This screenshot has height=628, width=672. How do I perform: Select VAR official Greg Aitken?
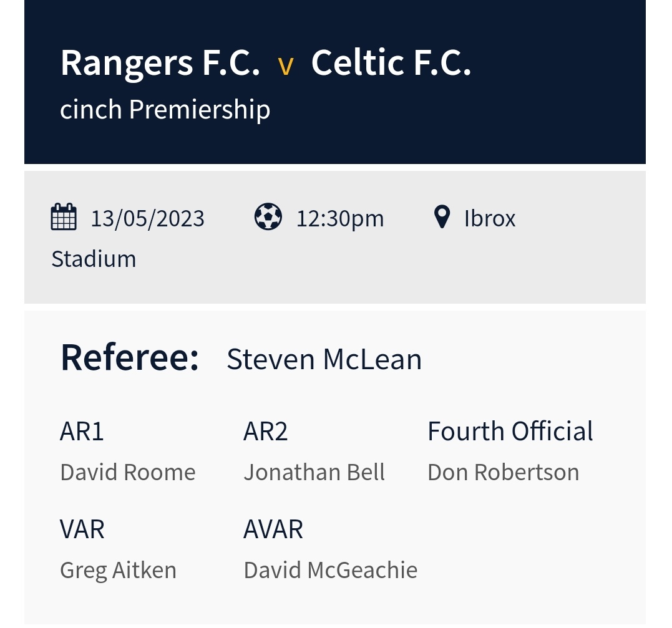(x=119, y=570)
